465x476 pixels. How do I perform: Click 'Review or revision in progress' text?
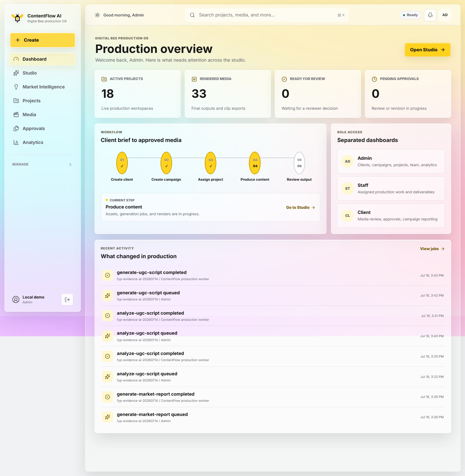coord(399,108)
